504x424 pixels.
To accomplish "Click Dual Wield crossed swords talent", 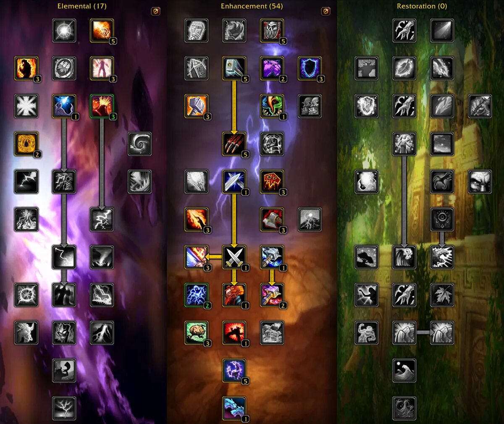I will pos(234,257).
